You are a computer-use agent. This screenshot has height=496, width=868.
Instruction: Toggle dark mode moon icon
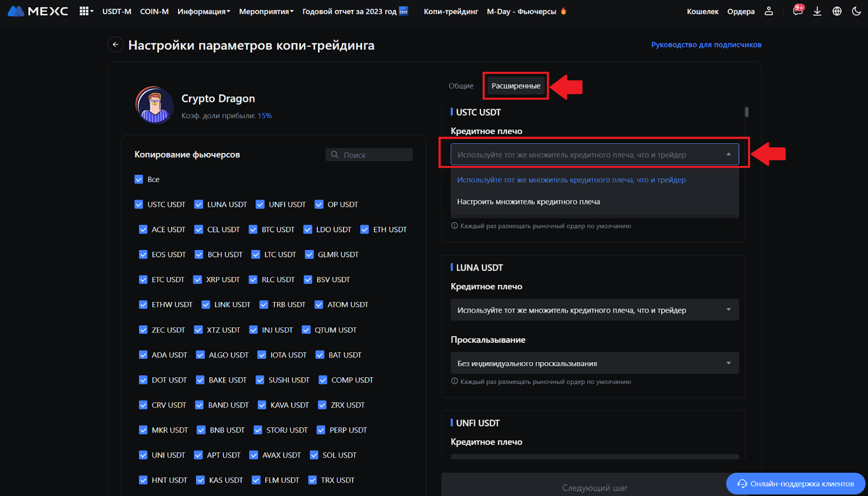[x=857, y=11]
